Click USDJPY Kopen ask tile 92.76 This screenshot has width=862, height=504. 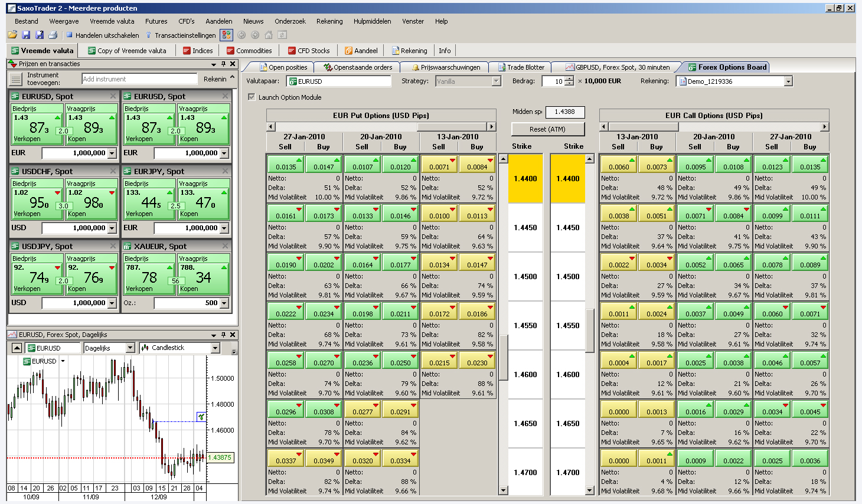[x=91, y=274]
